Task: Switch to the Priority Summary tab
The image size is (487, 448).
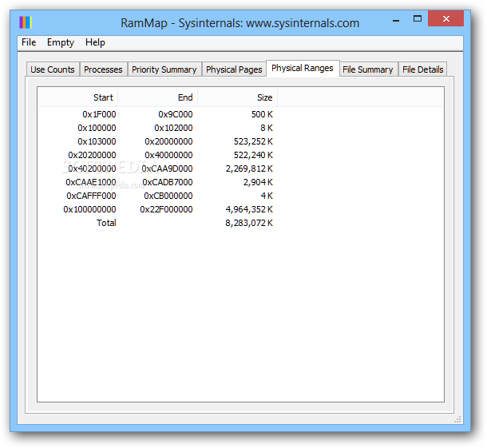Action: [x=164, y=69]
